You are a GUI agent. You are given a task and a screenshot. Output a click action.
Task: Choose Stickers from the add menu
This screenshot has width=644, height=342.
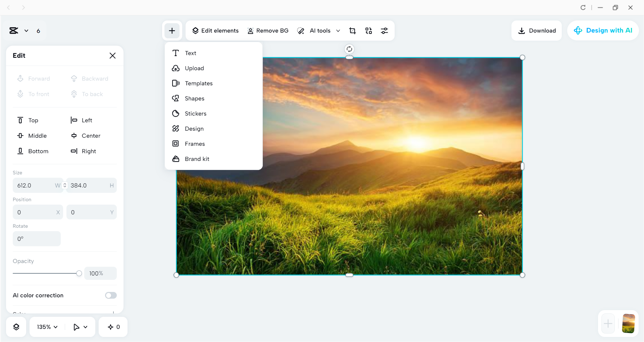point(195,114)
